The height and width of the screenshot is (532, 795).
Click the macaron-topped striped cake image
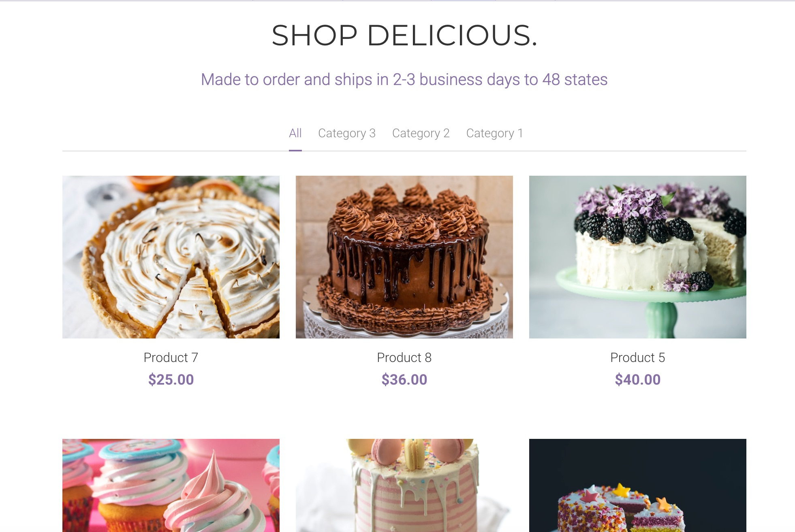tap(404, 485)
